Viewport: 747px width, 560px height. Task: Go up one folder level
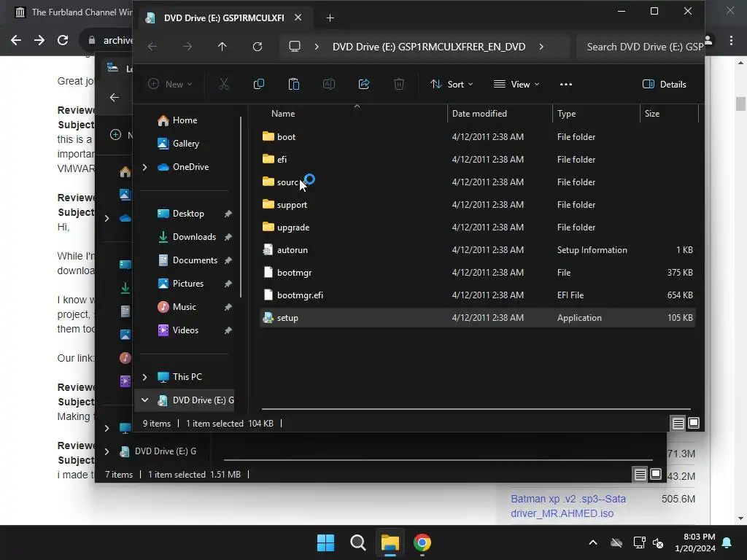[x=222, y=47]
